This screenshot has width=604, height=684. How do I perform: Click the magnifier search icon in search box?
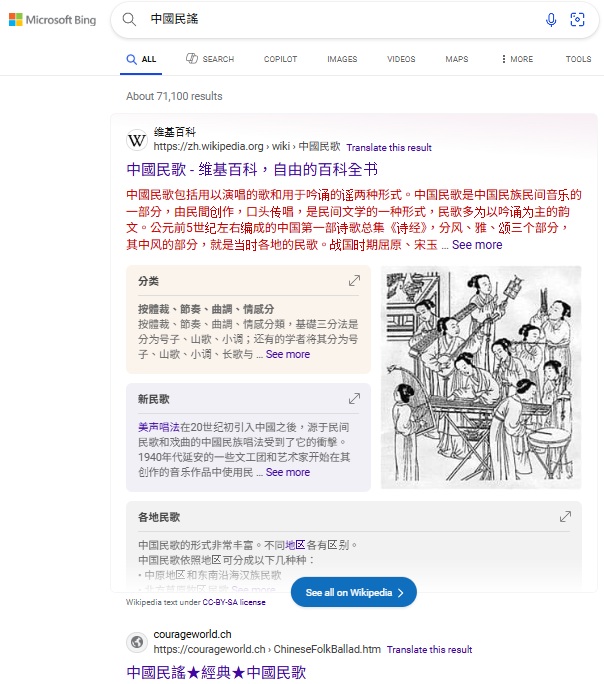coord(129,19)
